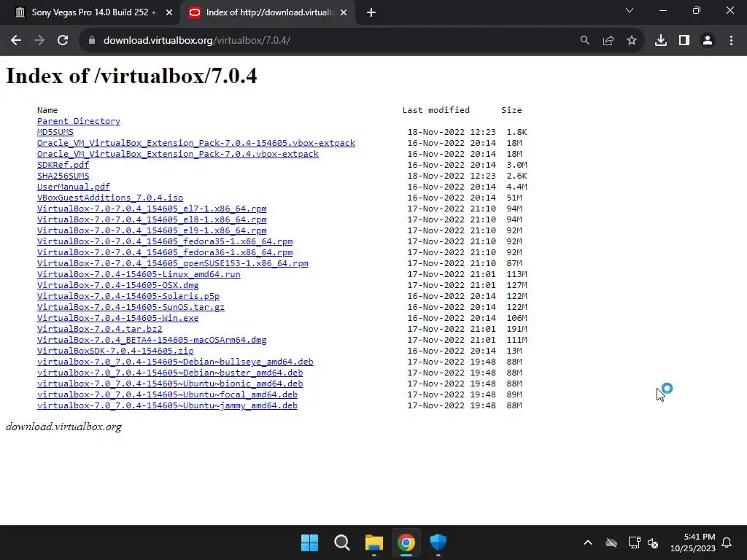Click the address bar URL field

click(x=333, y=41)
